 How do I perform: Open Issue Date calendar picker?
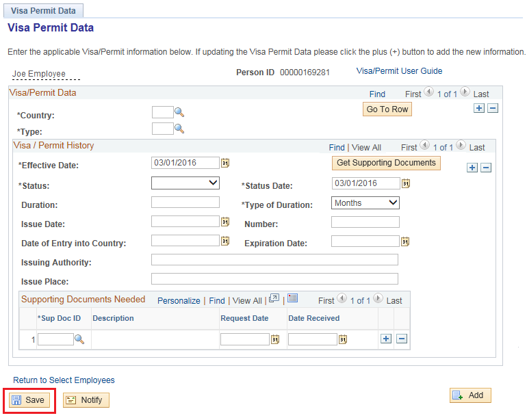(224, 222)
